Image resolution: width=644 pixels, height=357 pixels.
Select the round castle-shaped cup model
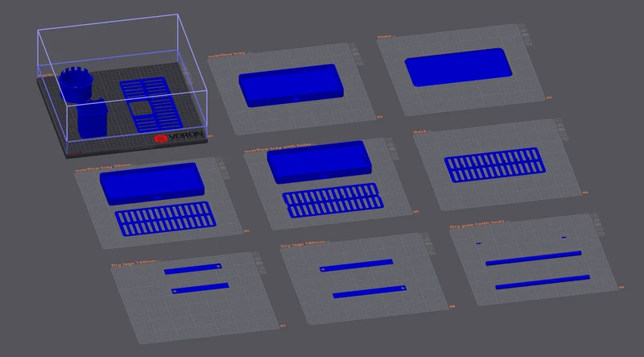point(76,85)
